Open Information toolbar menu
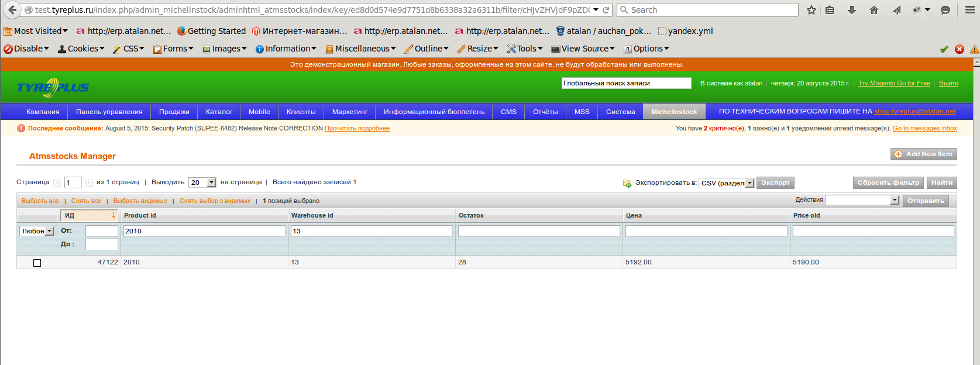 [286, 49]
